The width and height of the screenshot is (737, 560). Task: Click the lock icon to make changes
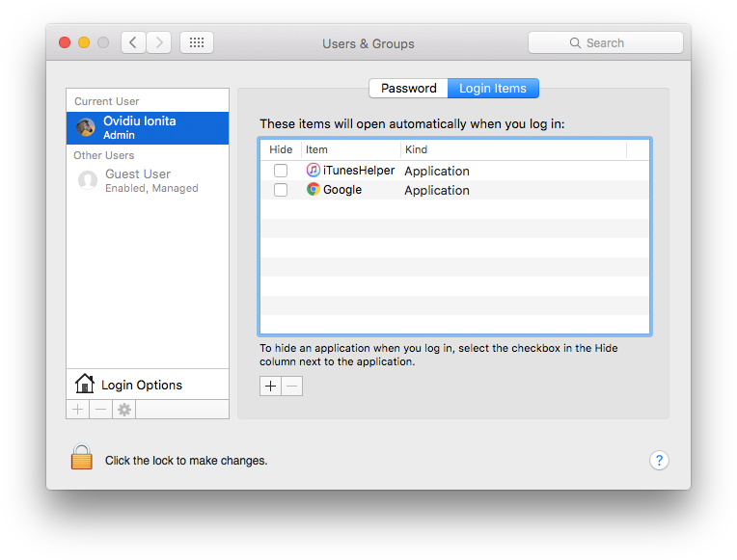[x=82, y=457]
